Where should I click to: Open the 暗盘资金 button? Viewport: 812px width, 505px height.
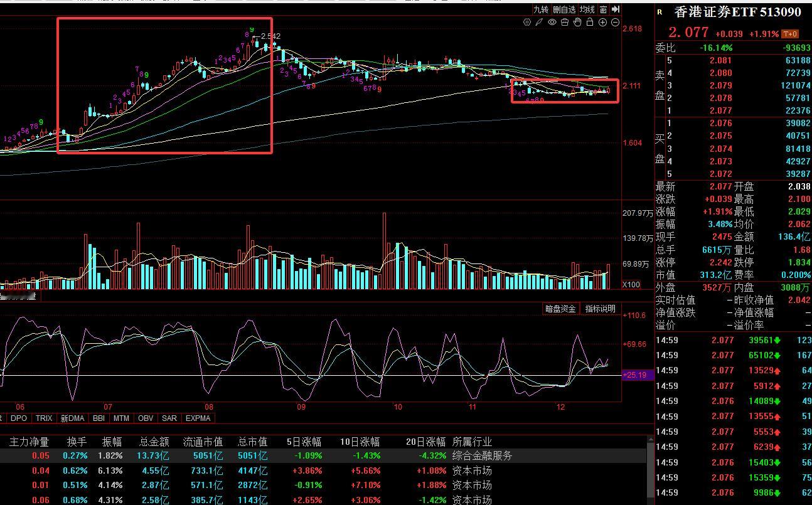[560, 309]
